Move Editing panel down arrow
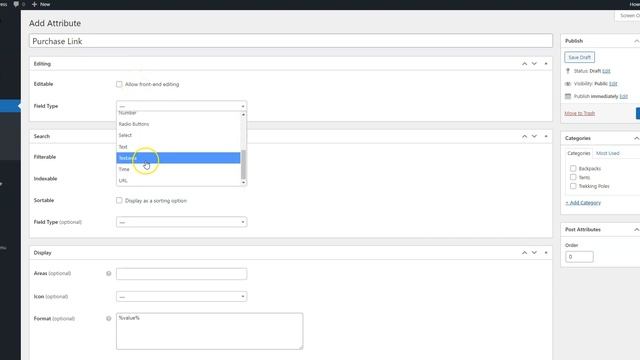The width and height of the screenshot is (640, 360). (534, 64)
